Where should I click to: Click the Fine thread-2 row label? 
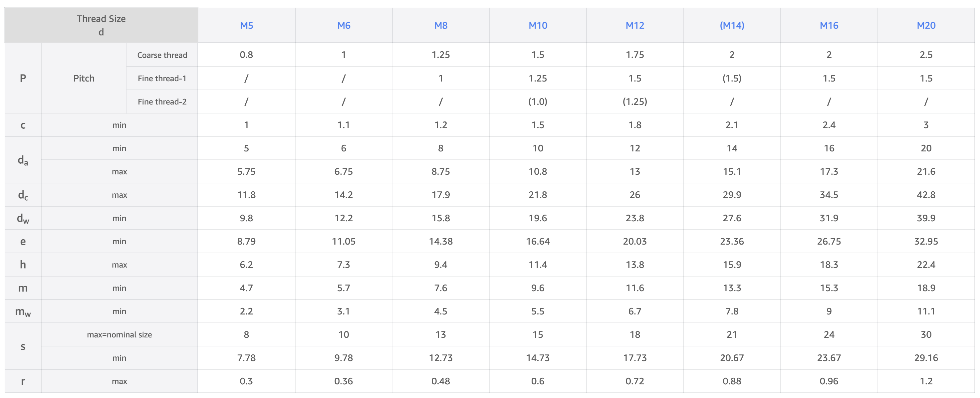tap(162, 101)
